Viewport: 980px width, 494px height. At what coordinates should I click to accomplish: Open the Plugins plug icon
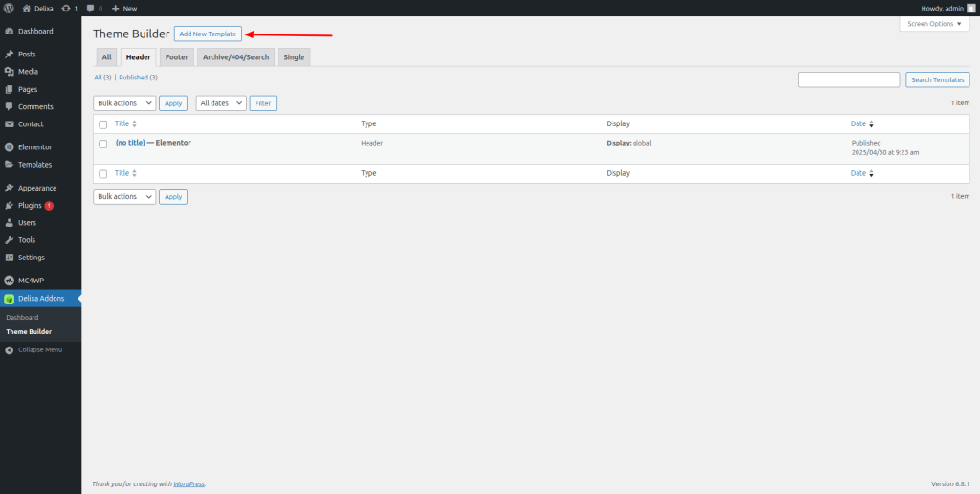pyautogui.click(x=9, y=205)
